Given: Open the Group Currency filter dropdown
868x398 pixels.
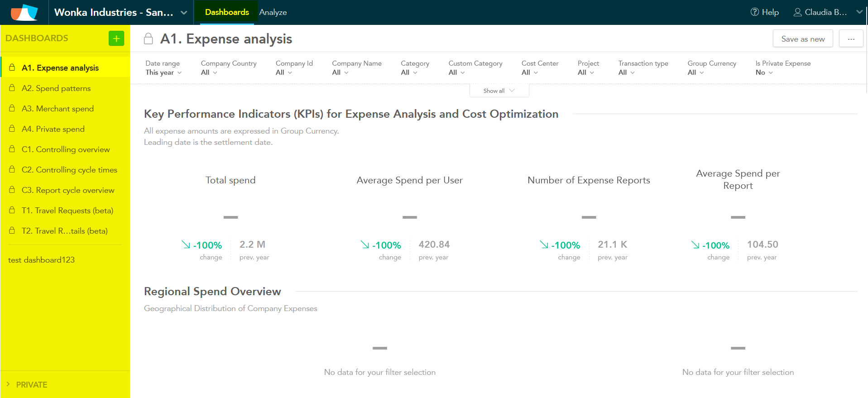Looking at the screenshot, I should pos(711,68).
